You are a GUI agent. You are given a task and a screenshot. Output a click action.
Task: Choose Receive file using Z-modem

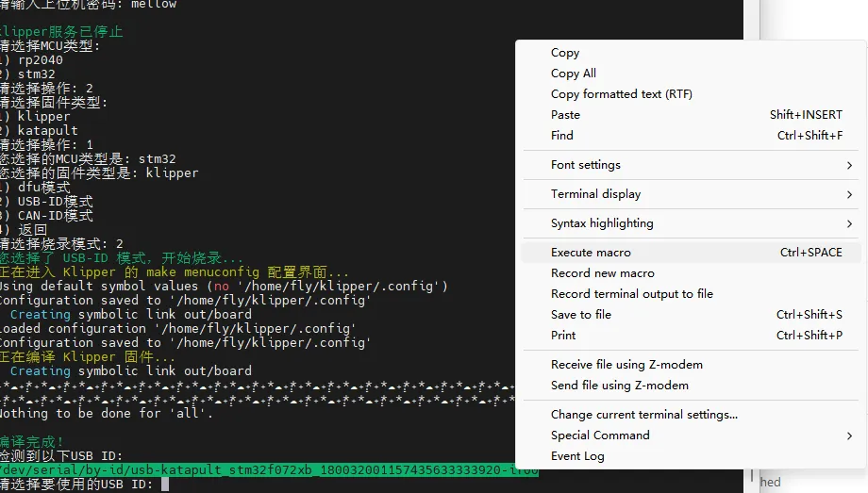626,365
